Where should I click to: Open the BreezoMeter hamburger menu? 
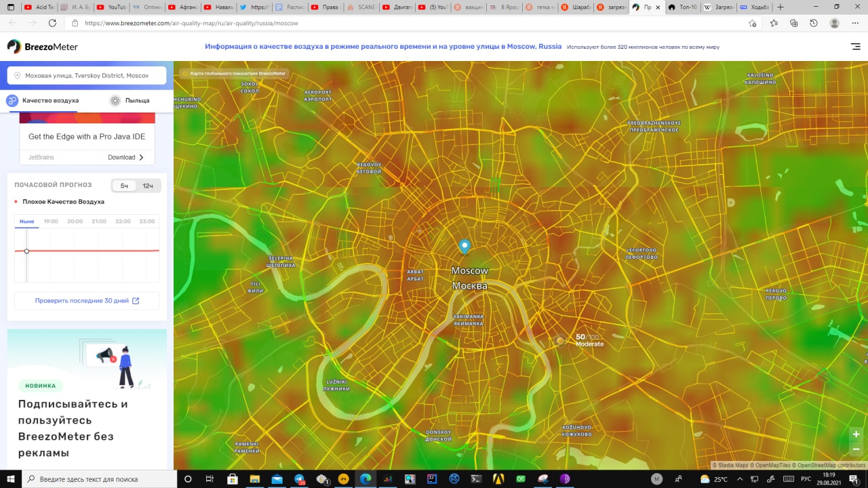[855, 47]
